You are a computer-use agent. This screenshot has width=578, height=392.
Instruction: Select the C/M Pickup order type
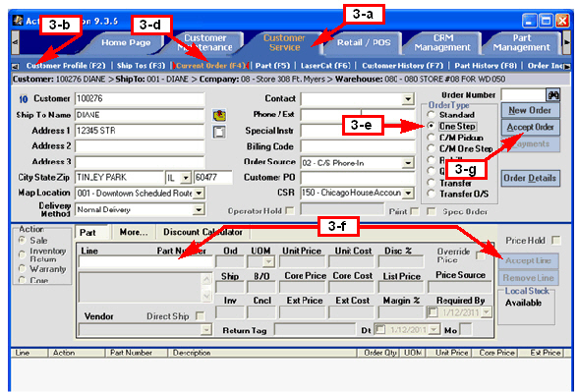click(x=431, y=138)
